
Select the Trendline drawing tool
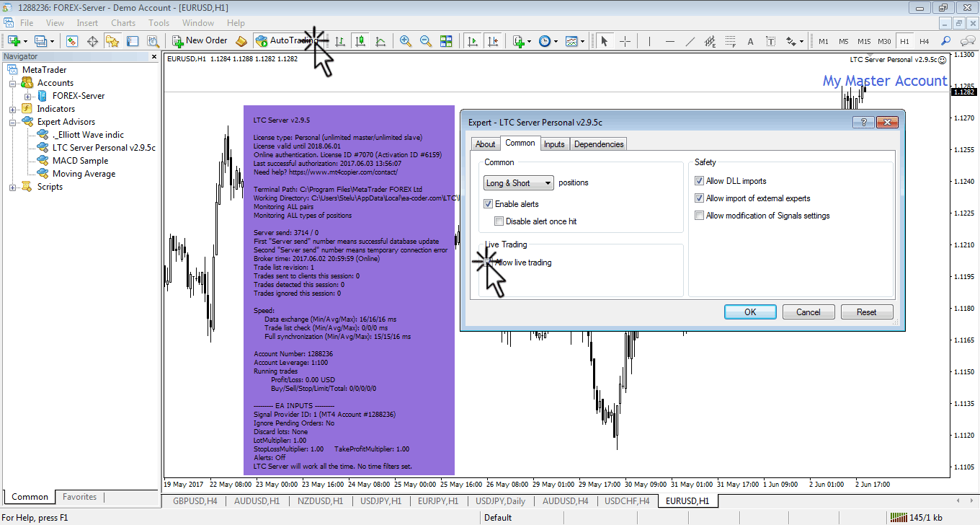pyautogui.click(x=690, y=41)
